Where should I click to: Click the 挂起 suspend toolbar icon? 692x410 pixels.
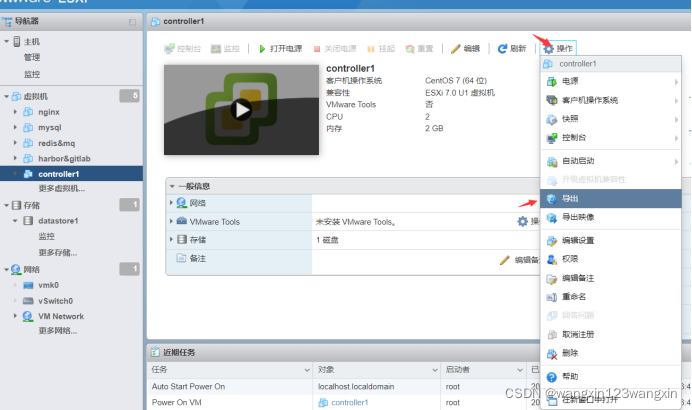tap(371, 49)
